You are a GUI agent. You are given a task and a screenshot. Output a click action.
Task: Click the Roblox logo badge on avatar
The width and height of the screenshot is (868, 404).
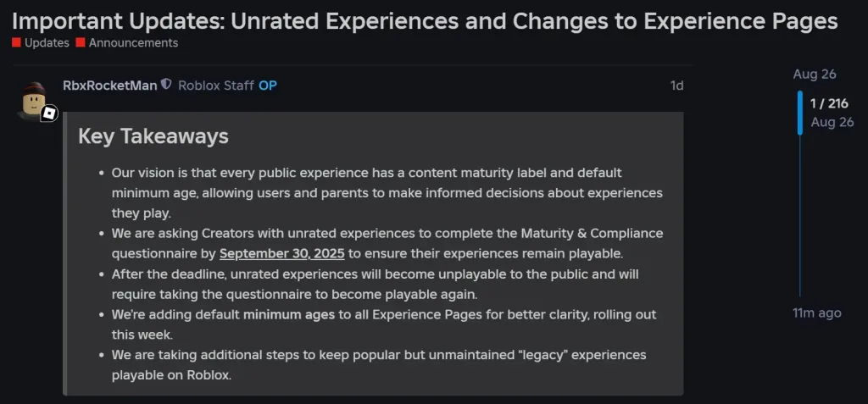tap(50, 113)
